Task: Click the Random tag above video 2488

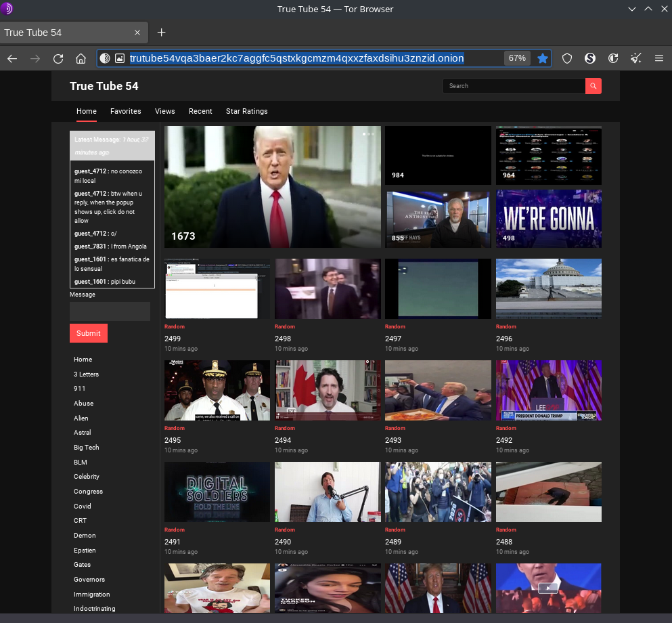Action: coord(506,530)
